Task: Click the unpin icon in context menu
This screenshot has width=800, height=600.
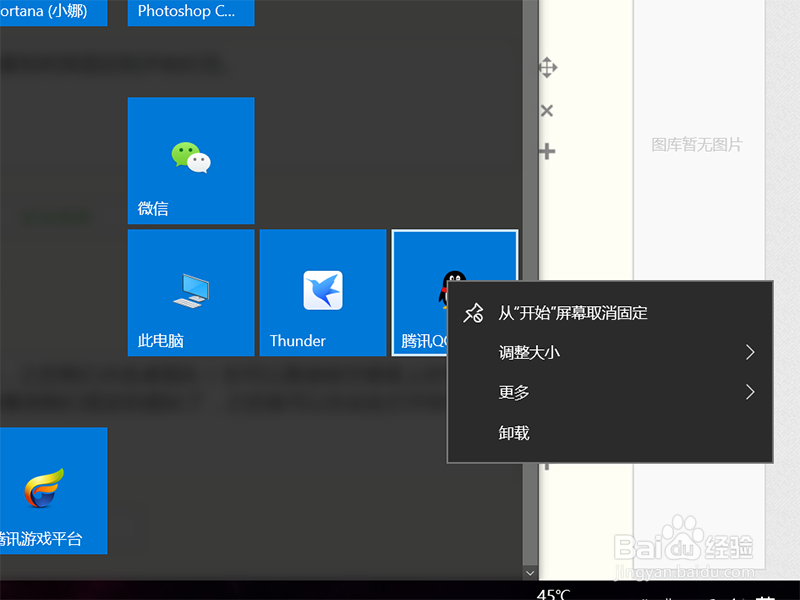Action: 473,313
